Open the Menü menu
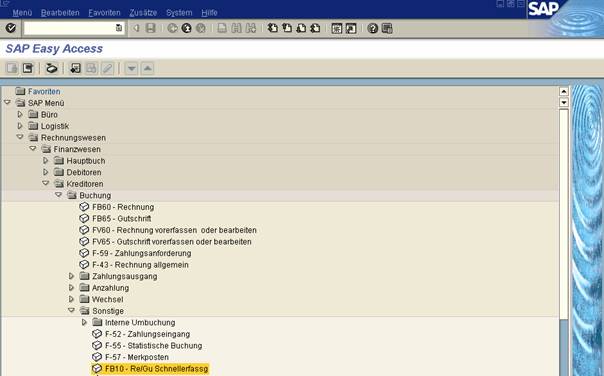Viewport: 604px width, 376px height. click(x=22, y=13)
